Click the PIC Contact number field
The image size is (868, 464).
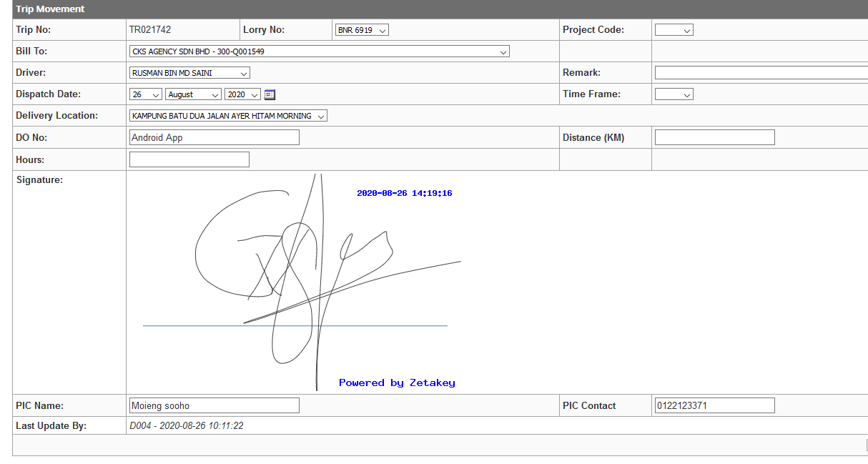tap(714, 405)
